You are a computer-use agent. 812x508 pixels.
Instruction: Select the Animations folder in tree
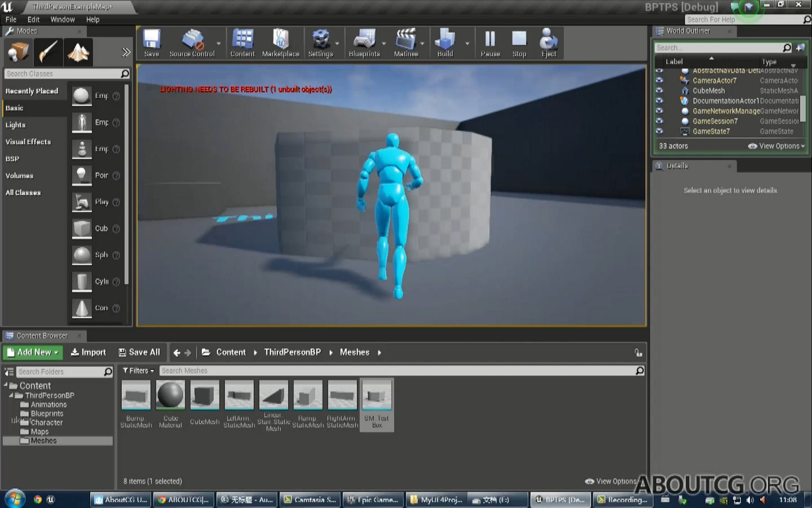48,405
